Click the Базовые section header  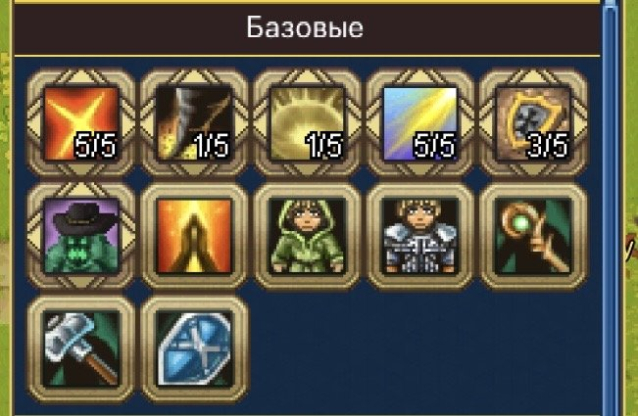pyautogui.click(x=305, y=28)
